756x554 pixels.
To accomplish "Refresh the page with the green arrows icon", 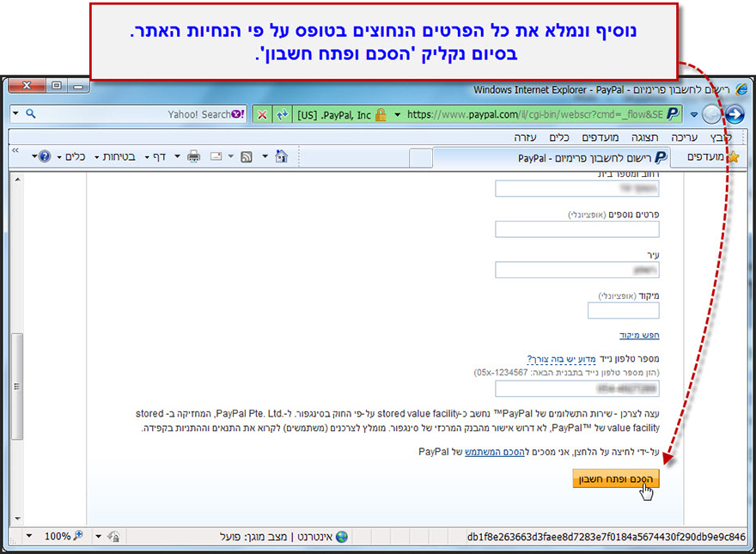I will click(283, 114).
